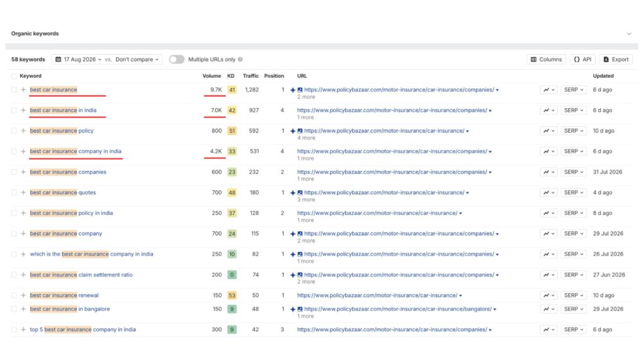Click the plus icon beside 'best car insurance renewal'
Screen dimensions: 644x362
[23, 295]
